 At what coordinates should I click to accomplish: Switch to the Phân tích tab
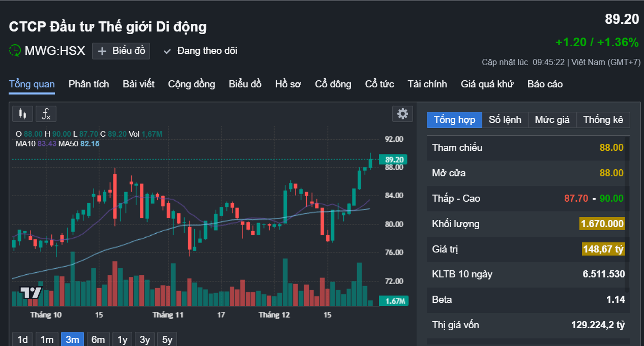click(89, 84)
